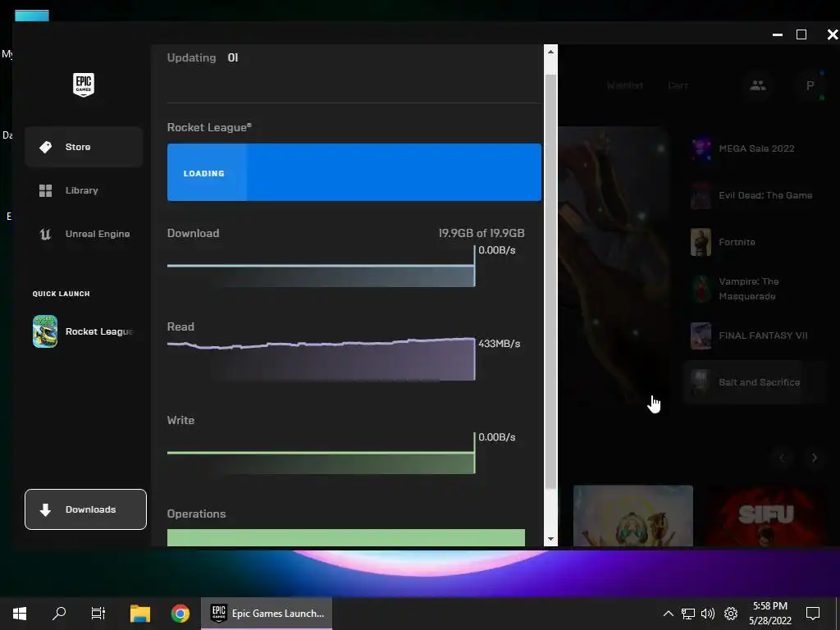The height and width of the screenshot is (630, 840).
Task: Click the Read speed graph
Action: [x=321, y=359]
